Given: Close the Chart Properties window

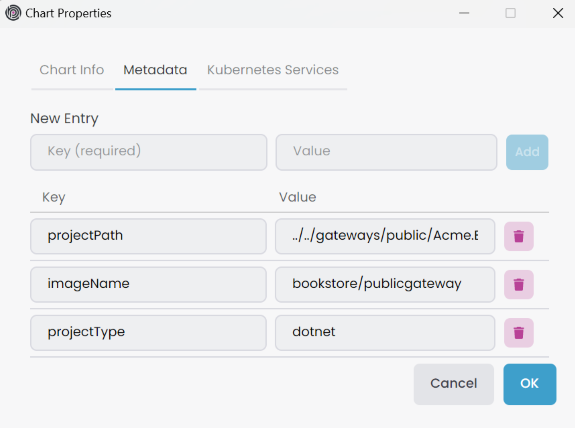Looking at the screenshot, I should click(558, 13).
